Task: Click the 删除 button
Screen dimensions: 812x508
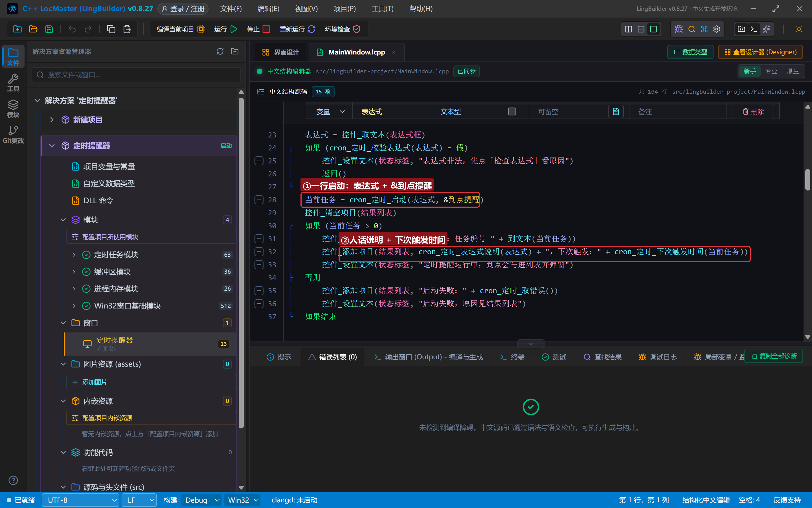Action: pyautogui.click(x=753, y=111)
